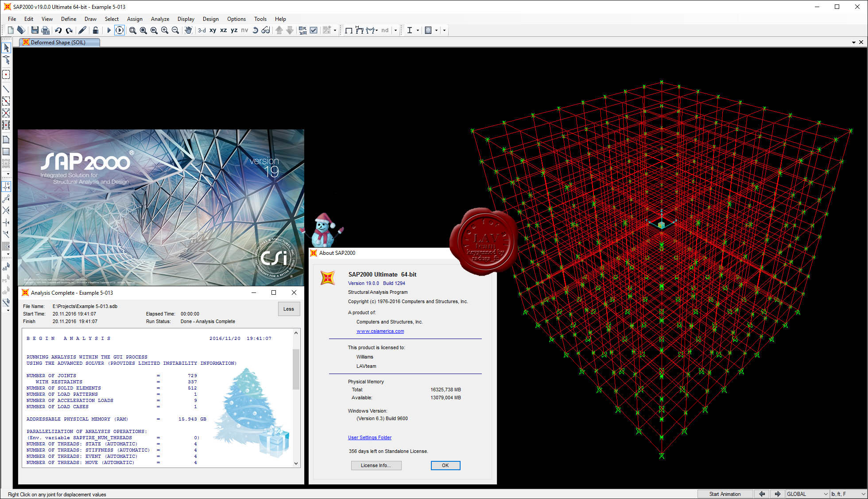Select the Pointer tool in side toolbar
The image size is (868, 499).
(x=6, y=47)
